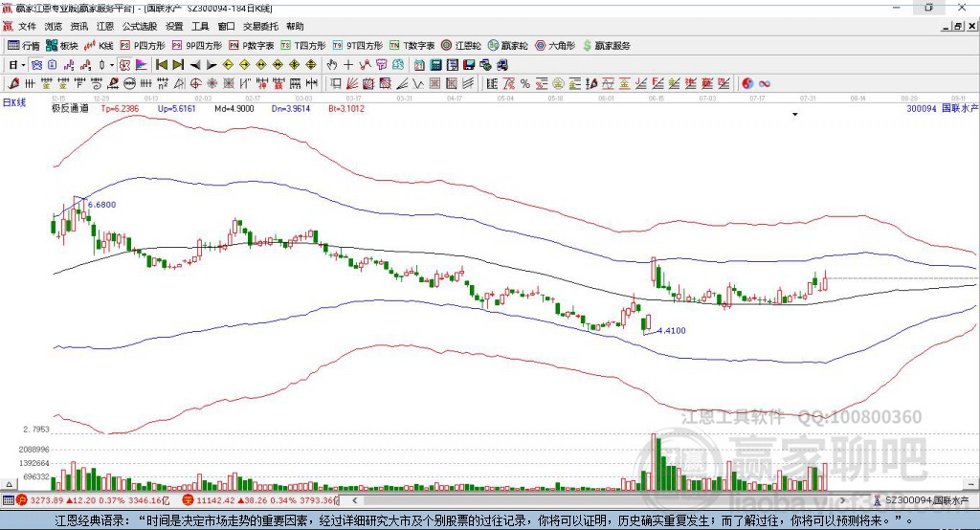Select the gold 金 circle tool
Viewport: 980px width, 530px height.
558,84
